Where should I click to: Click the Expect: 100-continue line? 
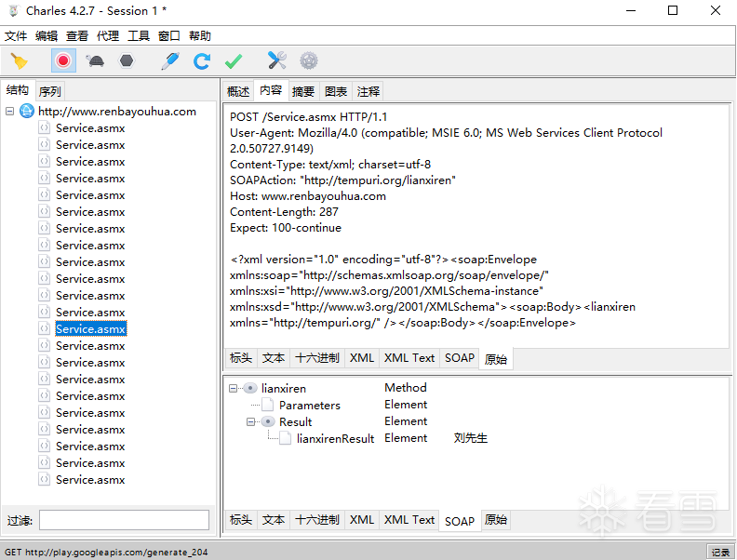click(286, 228)
